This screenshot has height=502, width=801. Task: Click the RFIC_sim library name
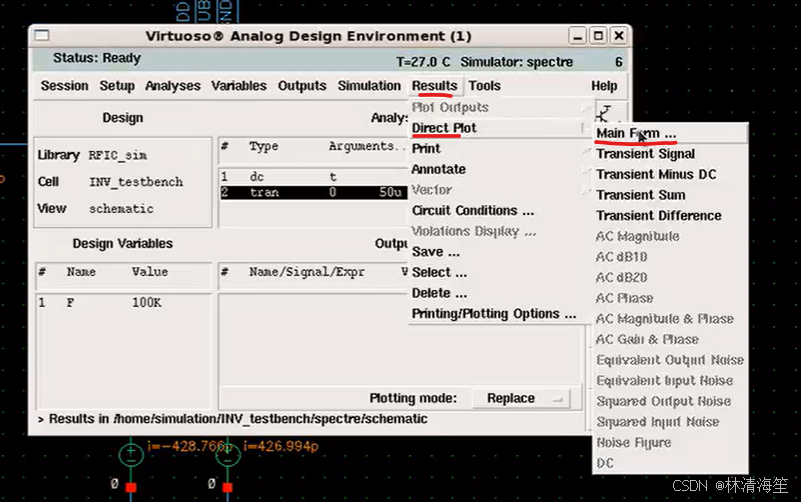(117, 155)
